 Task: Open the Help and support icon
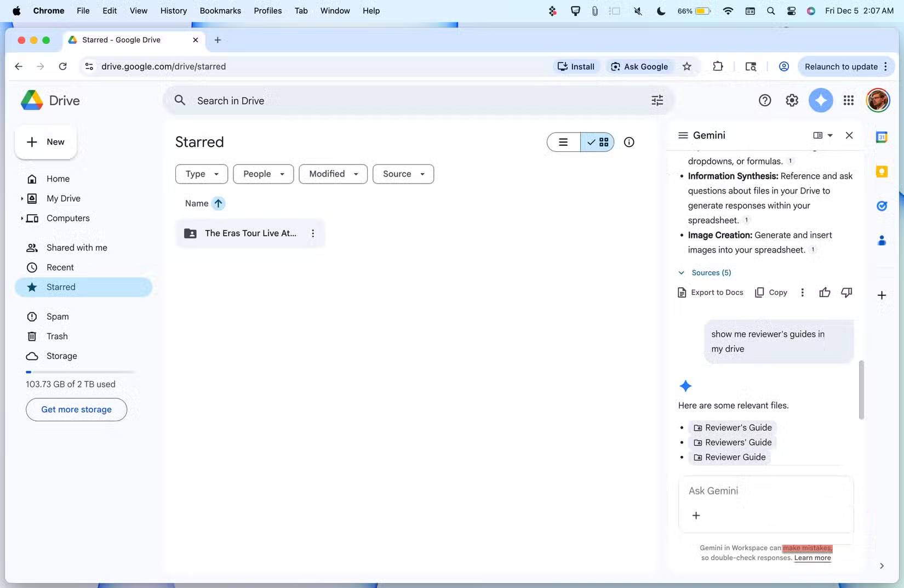[x=765, y=100]
